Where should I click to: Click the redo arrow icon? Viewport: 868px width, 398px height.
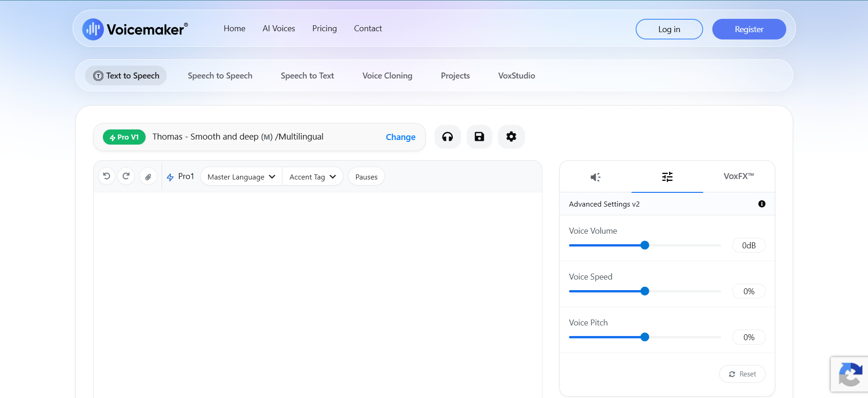point(126,176)
